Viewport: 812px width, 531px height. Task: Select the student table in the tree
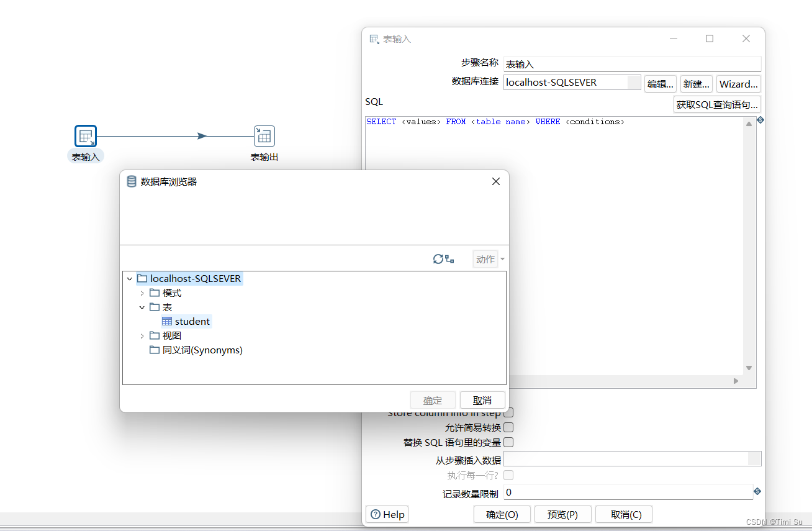(x=186, y=321)
